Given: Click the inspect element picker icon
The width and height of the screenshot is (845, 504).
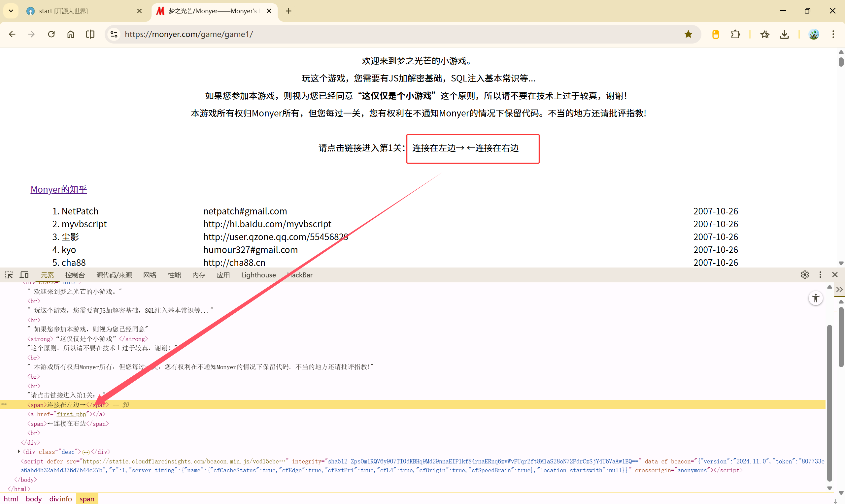Looking at the screenshot, I should [x=9, y=274].
